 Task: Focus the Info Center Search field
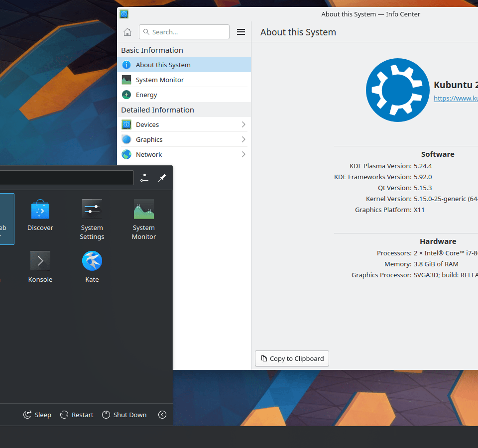(x=184, y=32)
